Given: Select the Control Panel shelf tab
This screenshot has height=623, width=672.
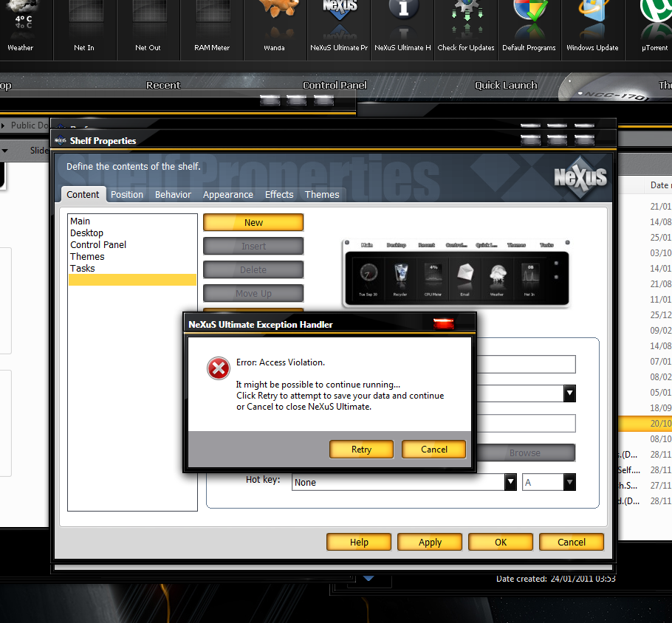Looking at the screenshot, I should tap(335, 86).
